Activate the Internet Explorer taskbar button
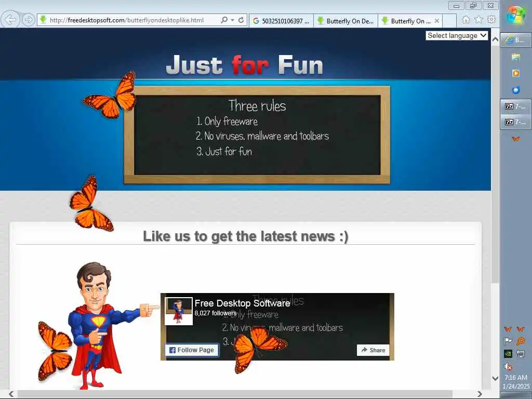532x399 pixels. (516, 40)
